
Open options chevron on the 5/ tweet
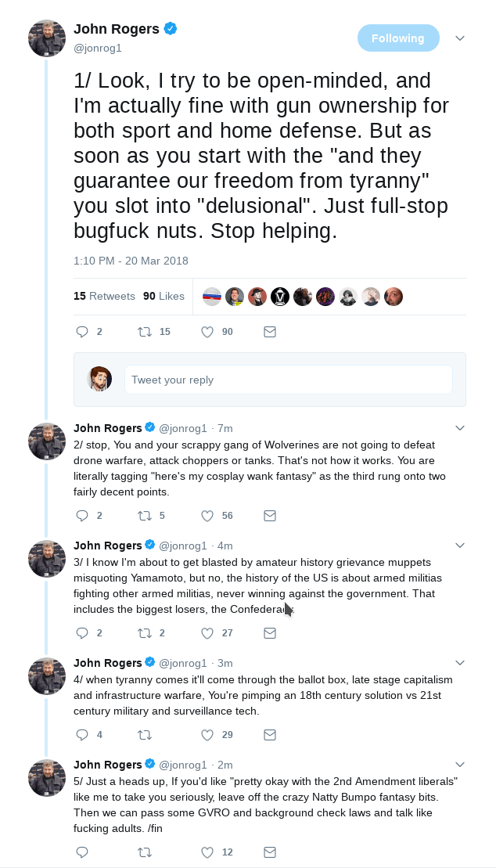pyautogui.click(x=460, y=765)
